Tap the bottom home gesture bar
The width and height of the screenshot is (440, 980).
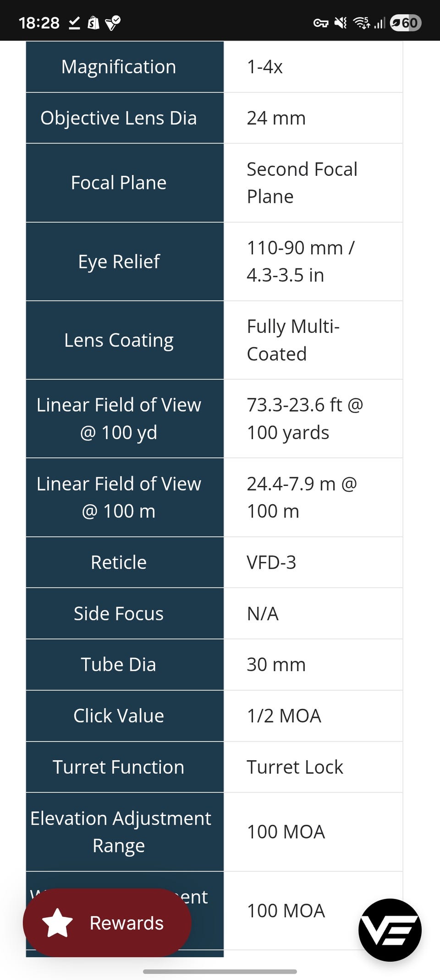(x=220, y=971)
